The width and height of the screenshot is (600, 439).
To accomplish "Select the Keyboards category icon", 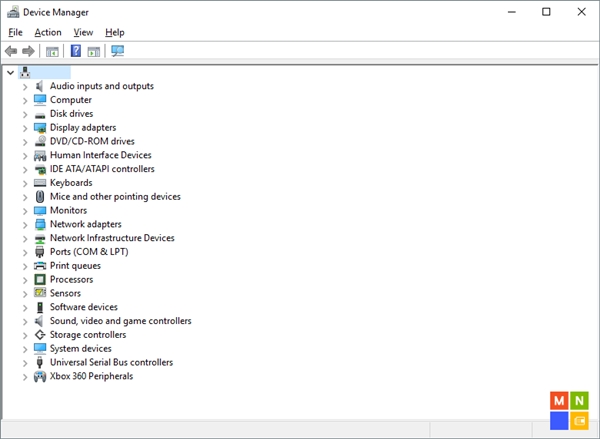I will [40, 183].
